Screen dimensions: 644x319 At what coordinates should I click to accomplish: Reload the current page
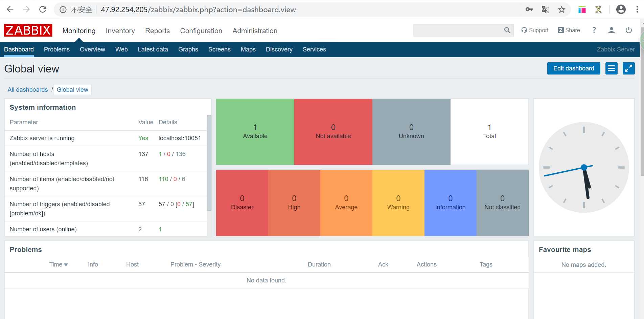43,9
